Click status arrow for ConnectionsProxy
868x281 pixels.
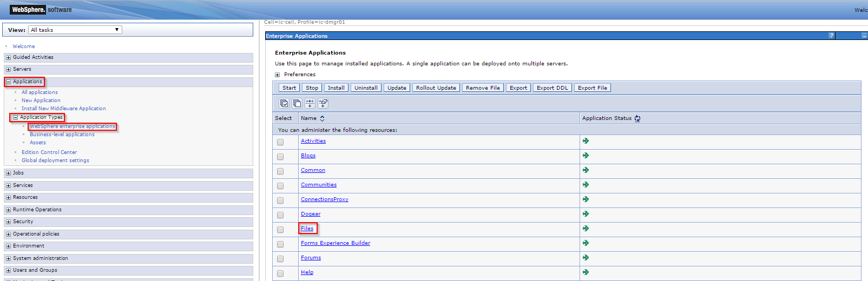click(x=586, y=199)
